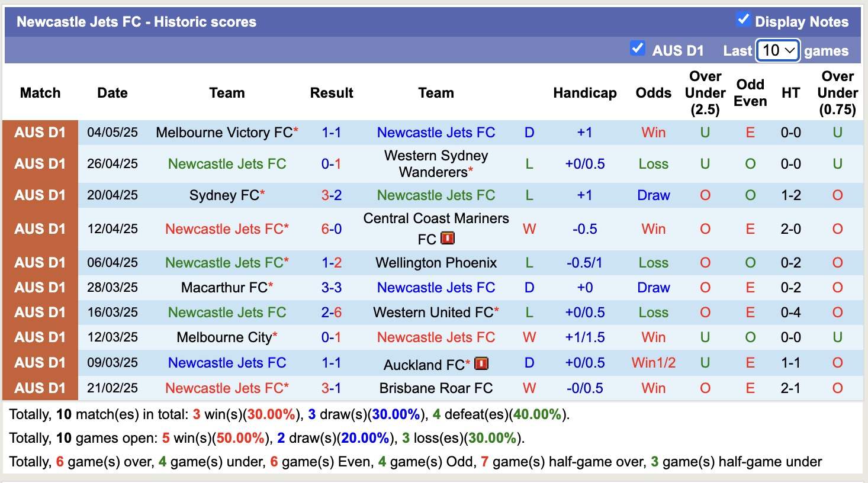Open Wellington Phoenix details
Screen dimensions: 868x483
click(436, 262)
